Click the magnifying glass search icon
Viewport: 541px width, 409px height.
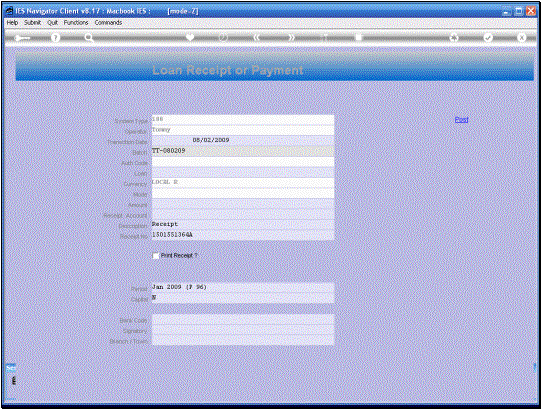click(89, 38)
